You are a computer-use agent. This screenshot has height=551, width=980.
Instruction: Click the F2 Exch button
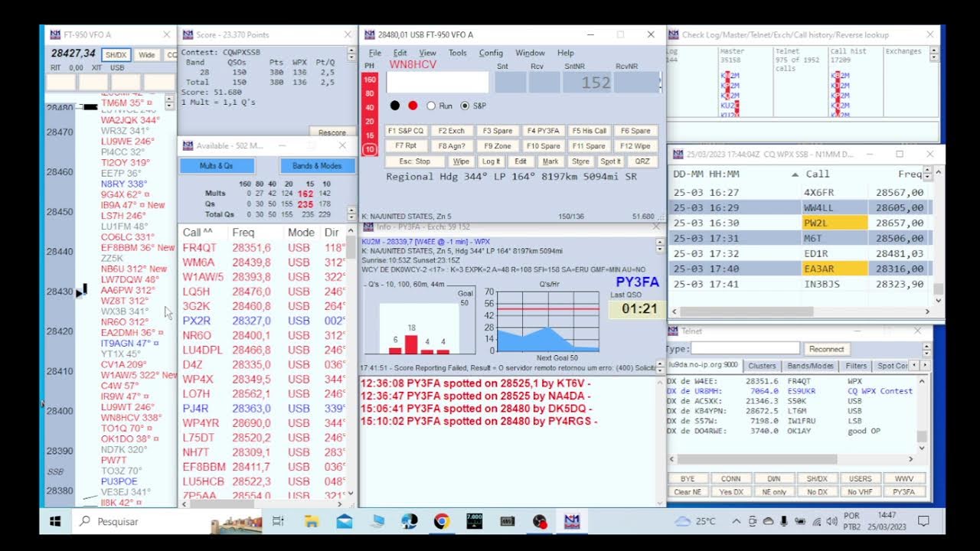pos(452,131)
